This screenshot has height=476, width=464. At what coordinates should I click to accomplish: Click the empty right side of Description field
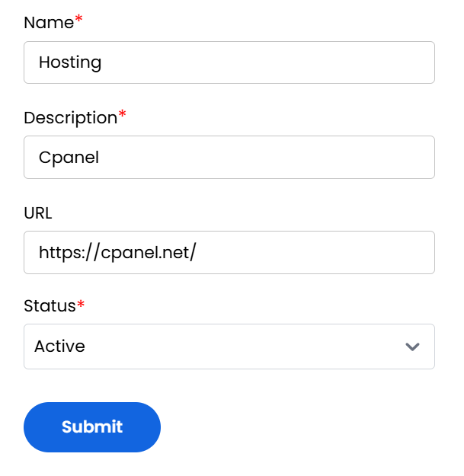click(343, 158)
